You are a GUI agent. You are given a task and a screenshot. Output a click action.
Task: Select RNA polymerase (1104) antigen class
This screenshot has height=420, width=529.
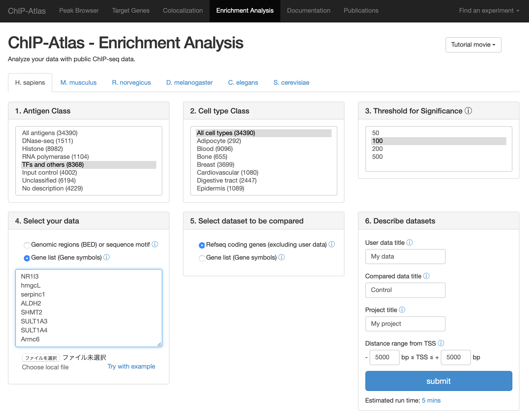click(89, 157)
